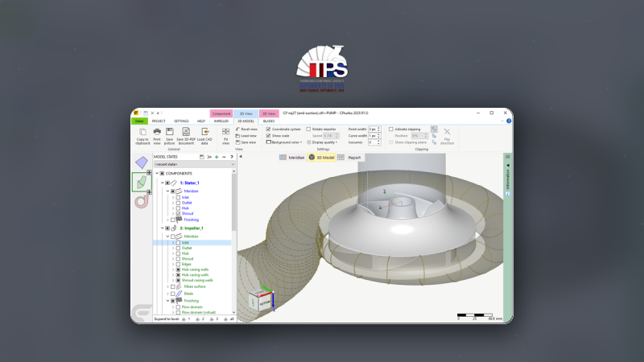The height and width of the screenshot is (362, 644).
Task: Click the rename model state icon
Action: click(209, 157)
